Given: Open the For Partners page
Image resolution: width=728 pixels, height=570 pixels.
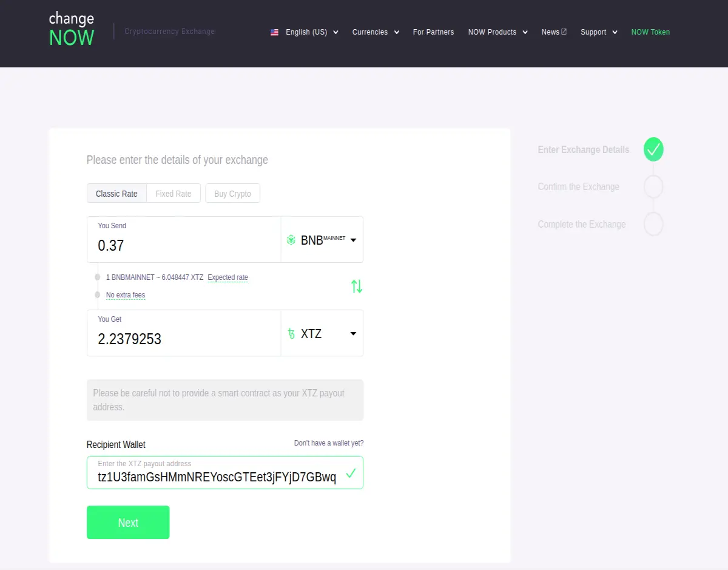Looking at the screenshot, I should (x=433, y=32).
